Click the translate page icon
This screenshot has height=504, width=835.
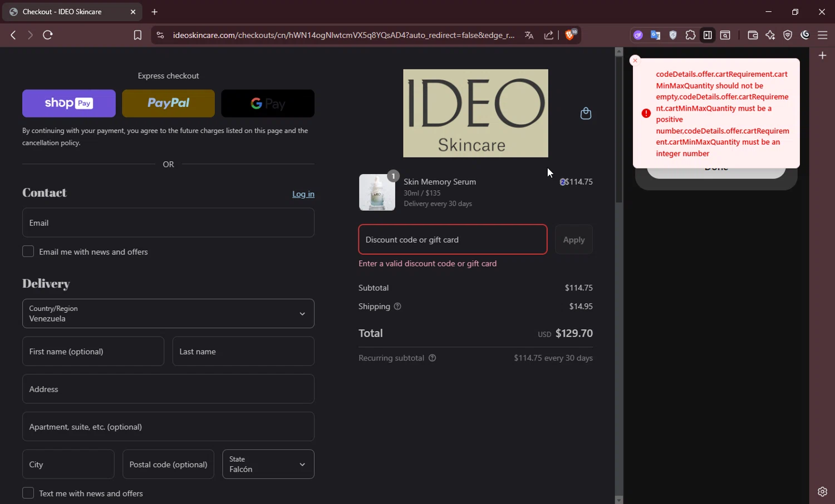click(x=529, y=35)
